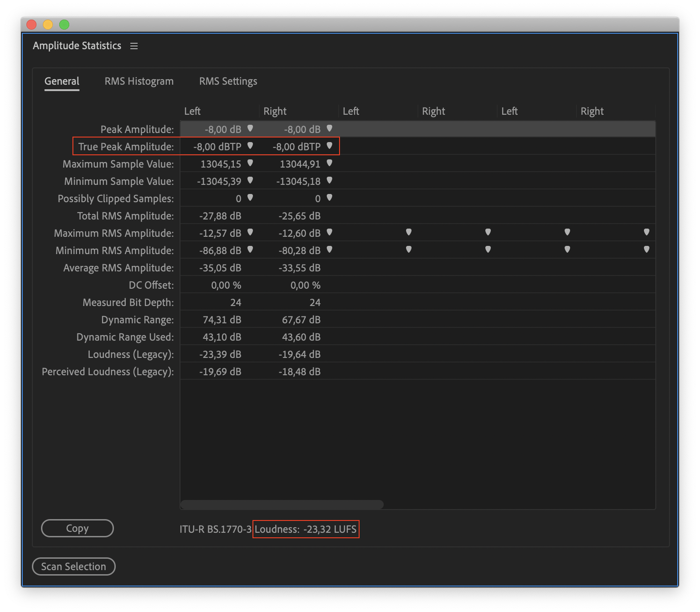This screenshot has height=612, width=700.
Task: Click Right Possibly Clipped Samples marker
Action: [329, 198]
